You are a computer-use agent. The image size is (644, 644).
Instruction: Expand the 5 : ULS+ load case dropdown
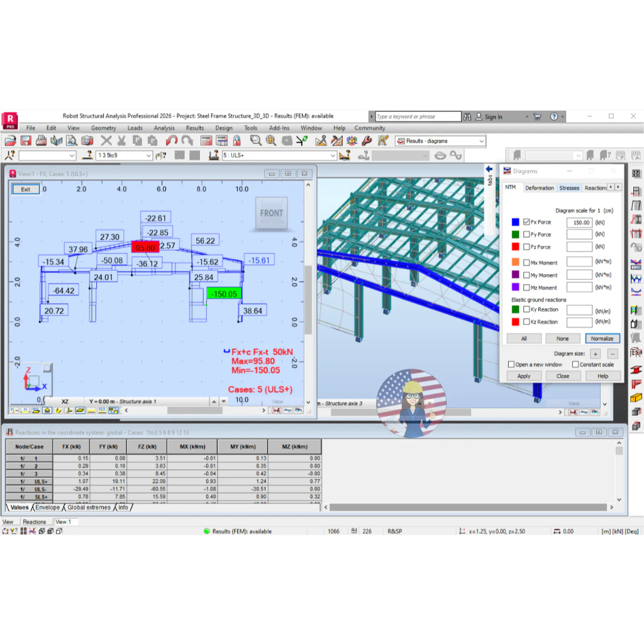pos(333,156)
